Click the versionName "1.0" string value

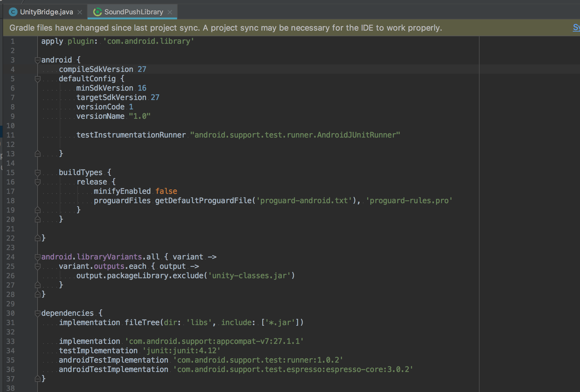[x=140, y=116]
